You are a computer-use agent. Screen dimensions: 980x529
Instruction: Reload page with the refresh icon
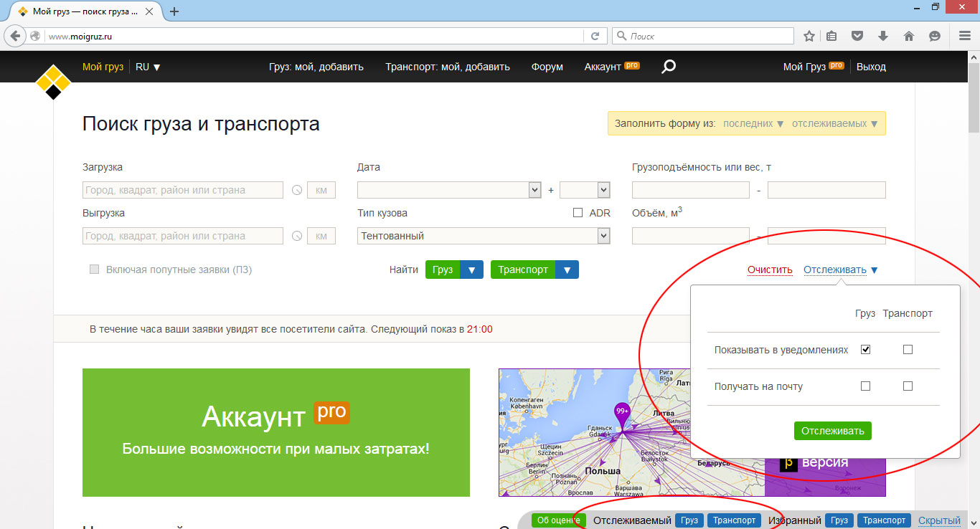595,36
